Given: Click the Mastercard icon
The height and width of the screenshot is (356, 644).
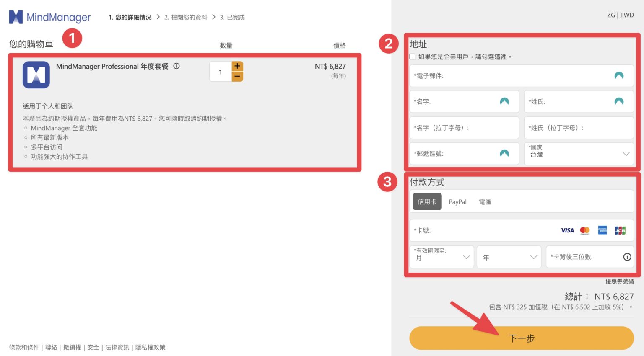Looking at the screenshot, I should pyautogui.click(x=584, y=230).
